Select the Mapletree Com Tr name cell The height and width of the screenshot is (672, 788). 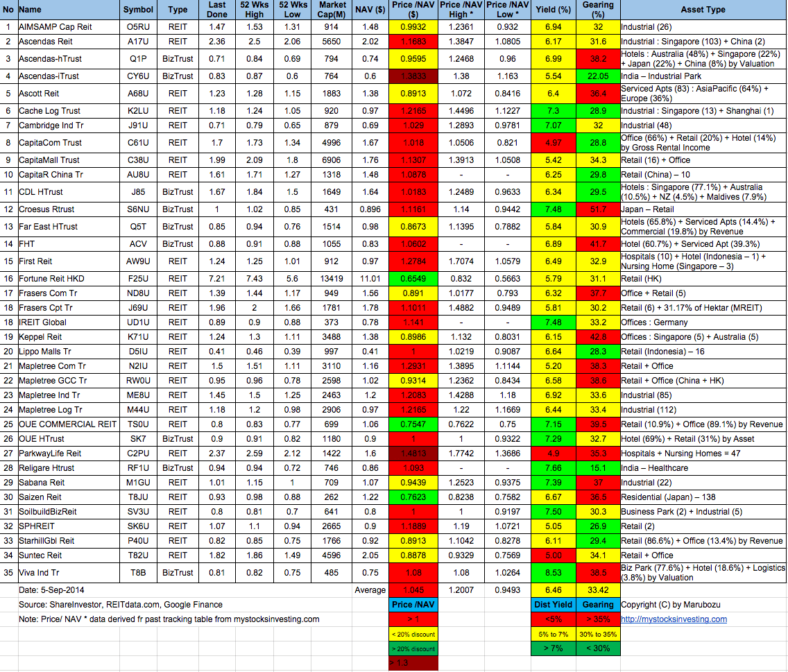[69, 366]
